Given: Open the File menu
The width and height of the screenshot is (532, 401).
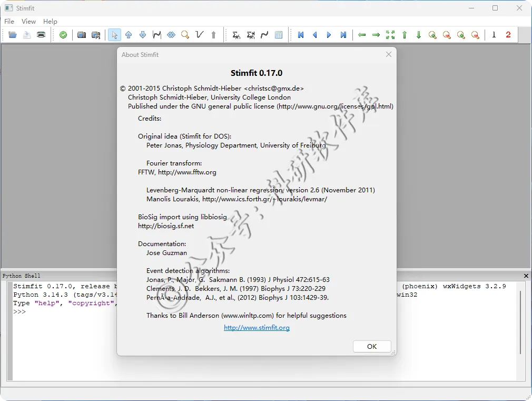Looking at the screenshot, I should click(9, 22).
